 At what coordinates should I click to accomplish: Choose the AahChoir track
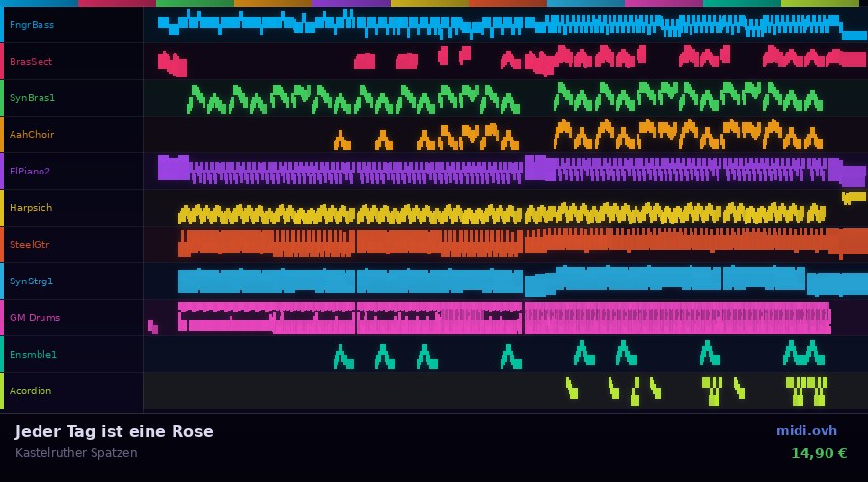click(32, 134)
